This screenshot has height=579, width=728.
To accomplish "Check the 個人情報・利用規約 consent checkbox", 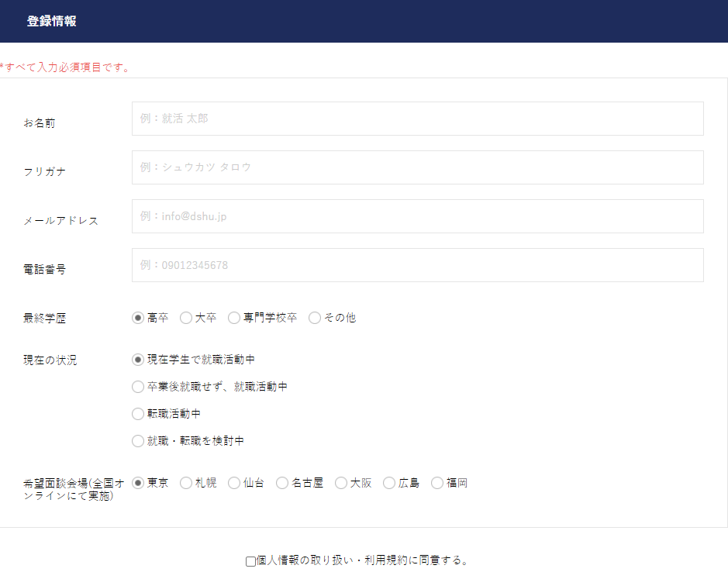I will tap(249, 560).
